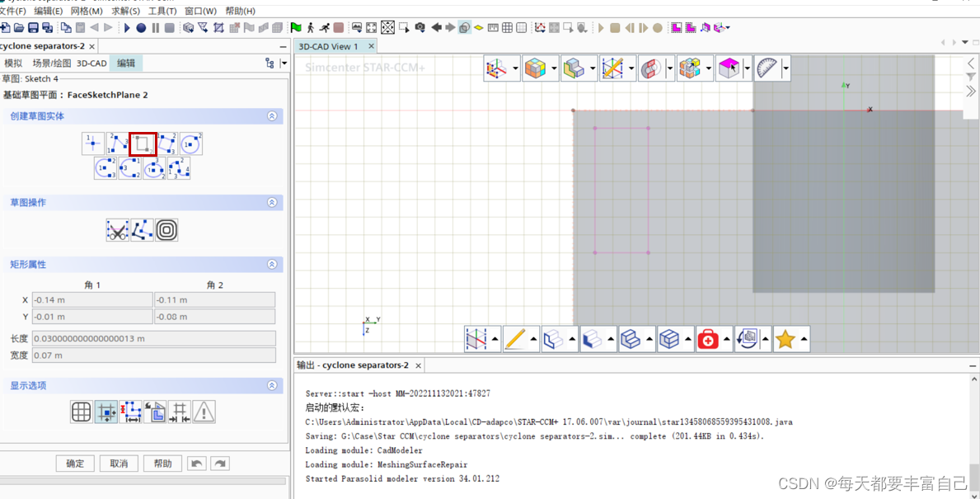This screenshot has width=980, height=499.
Task: Toggle dimension display in sketch
Action: point(130,412)
